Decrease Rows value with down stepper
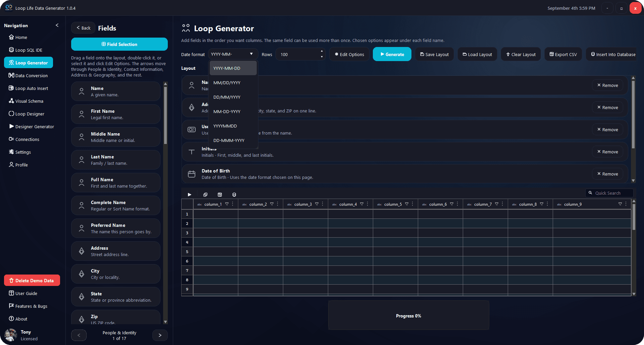644x345 pixels. (322, 57)
